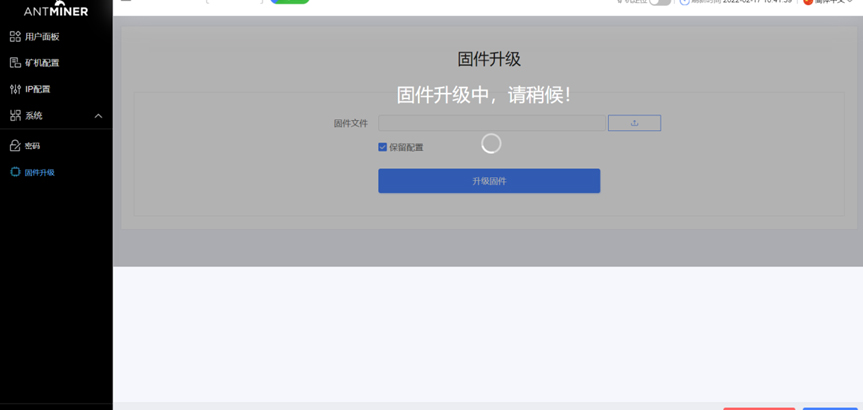
Task: Click the clock icon in top bar
Action: [x=684, y=2]
